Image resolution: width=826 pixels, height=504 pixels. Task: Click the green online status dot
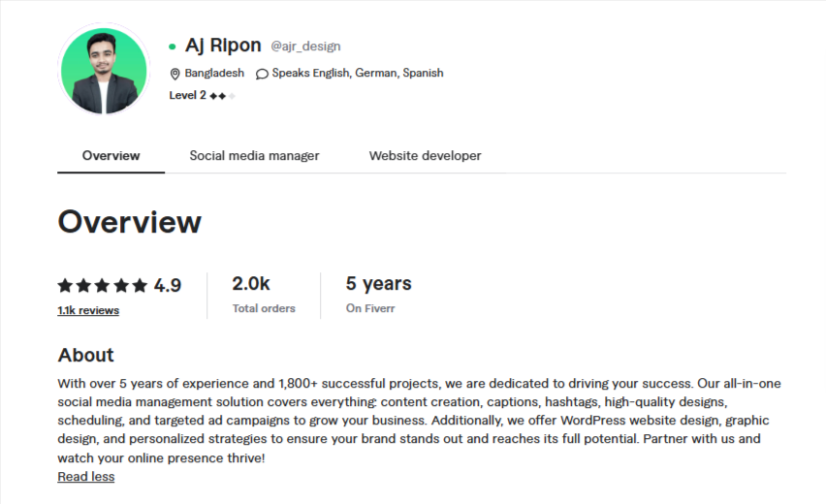tap(173, 47)
